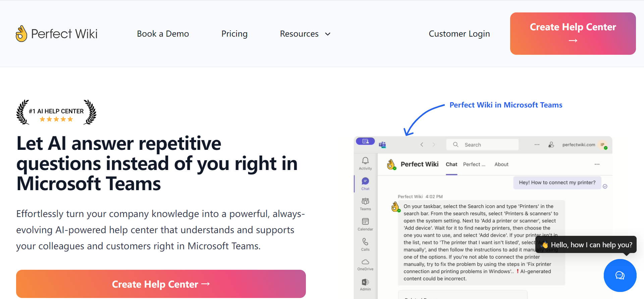Image resolution: width=644 pixels, height=299 pixels.
Task: Open the Calendar icon in sidebar
Action: [365, 222]
